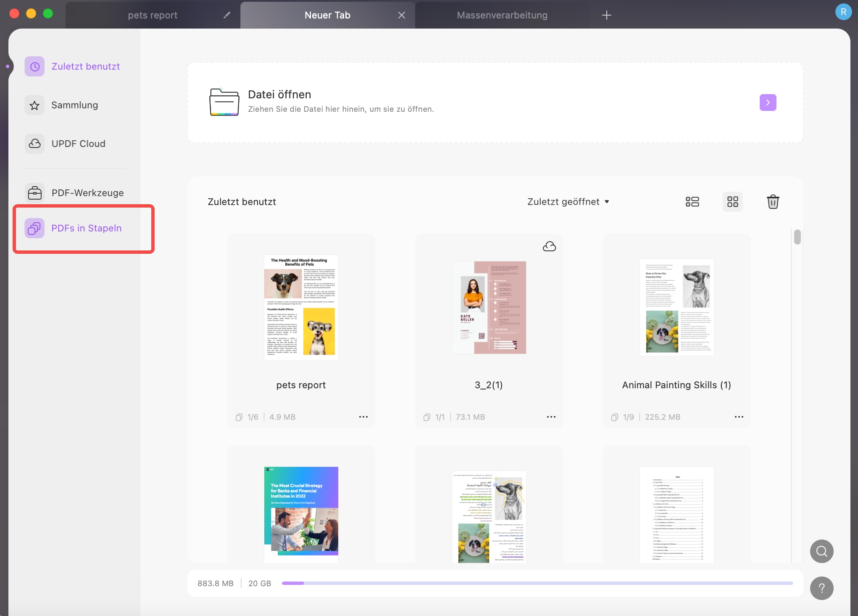The image size is (858, 616).
Task: Open help via question mark button
Action: point(821,588)
